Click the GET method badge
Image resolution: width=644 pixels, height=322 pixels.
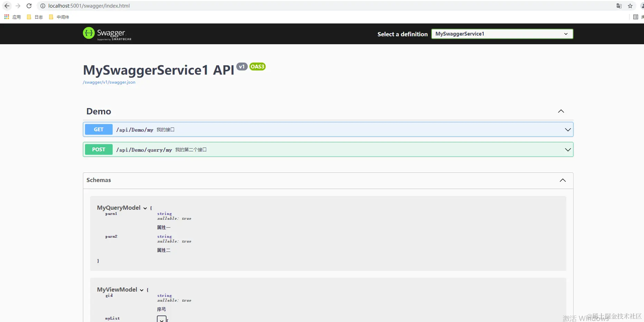99,129
